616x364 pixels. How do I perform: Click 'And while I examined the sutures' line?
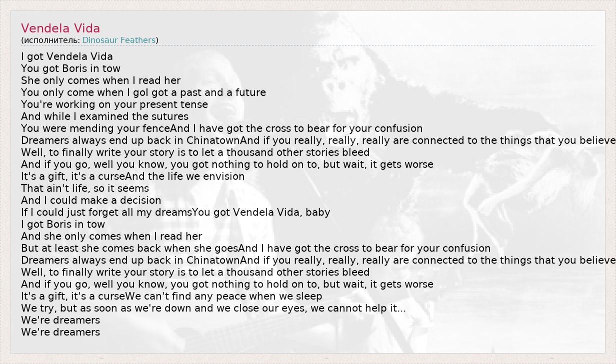click(x=104, y=116)
